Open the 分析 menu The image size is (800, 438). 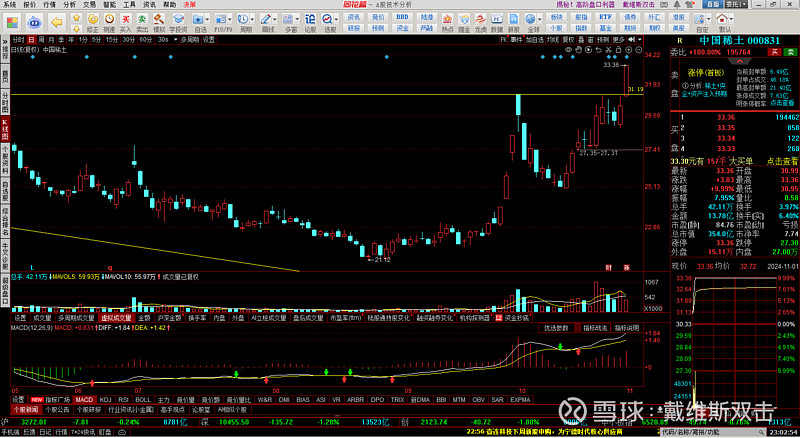69,5
